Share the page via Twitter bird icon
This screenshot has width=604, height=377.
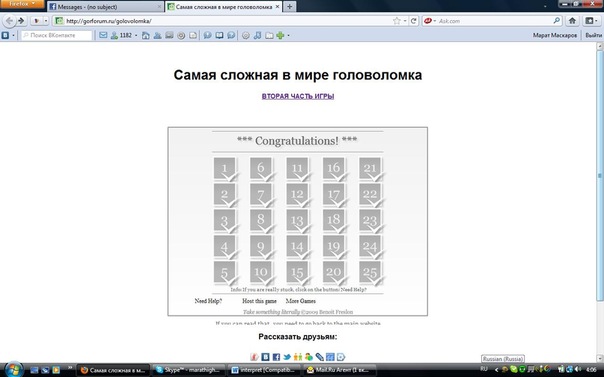(x=287, y=357)
